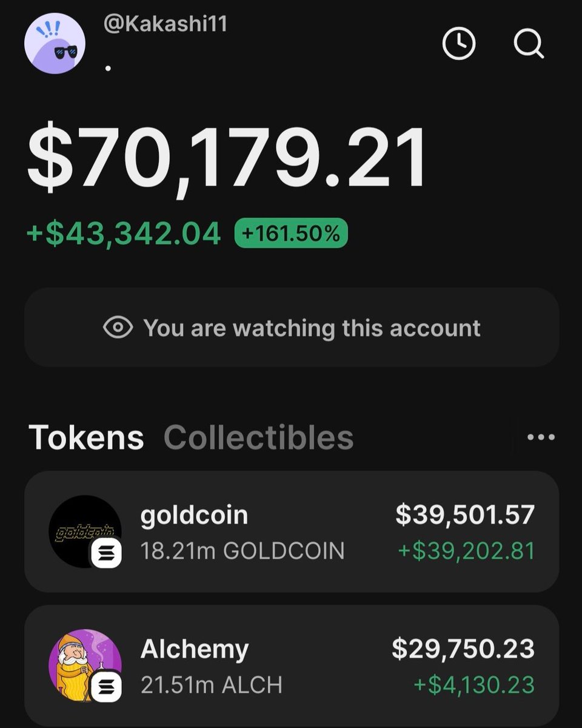
Task: Tap the +161.50% gain badge
Action: 291,234
